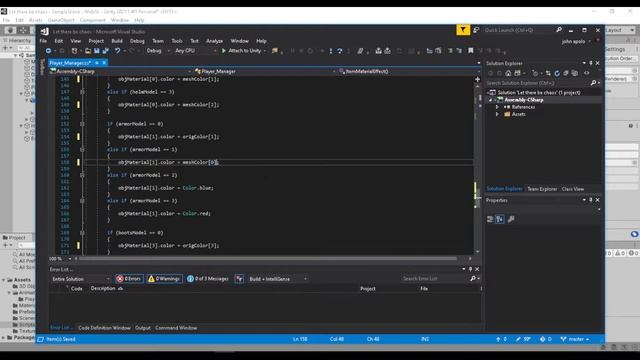This screenshot has width=640, height=360.
Task: Toggle the 0 Warnings filter
Action: (x=164, y=279)
